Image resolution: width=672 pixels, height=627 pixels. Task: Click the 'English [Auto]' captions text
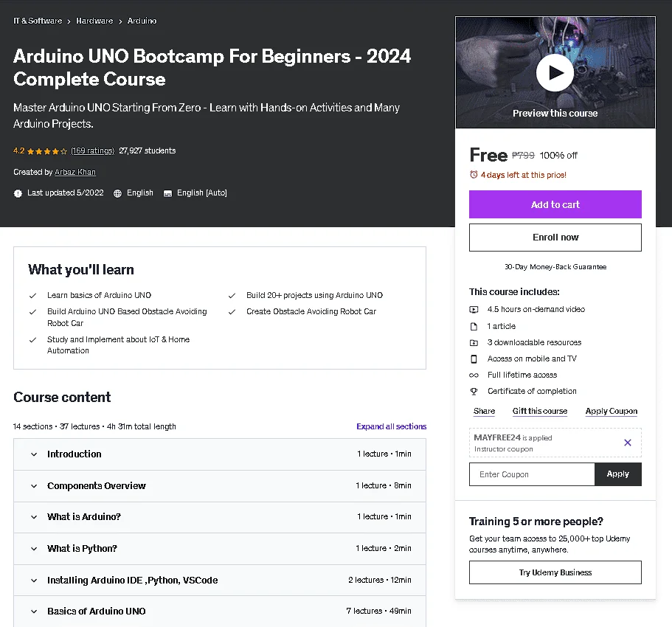click(202, 193)
